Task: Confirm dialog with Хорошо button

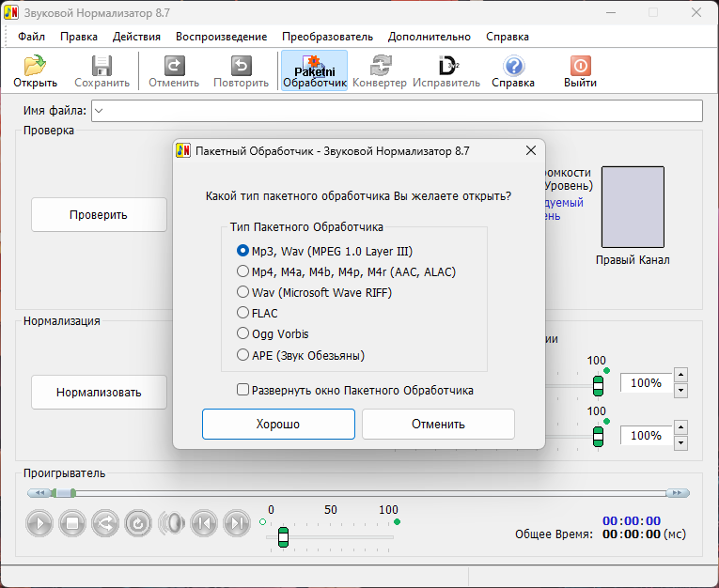Action: pyautogui.click(x=278, y=424)
